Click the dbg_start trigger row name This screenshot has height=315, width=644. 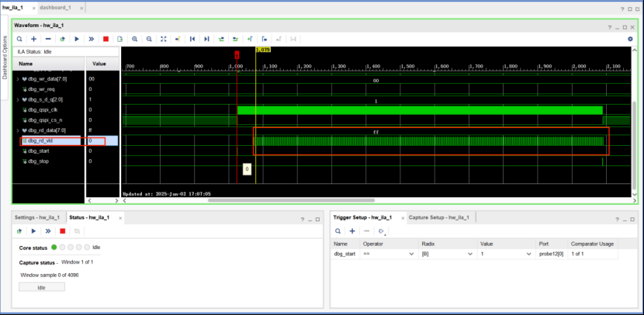(345, 254)
